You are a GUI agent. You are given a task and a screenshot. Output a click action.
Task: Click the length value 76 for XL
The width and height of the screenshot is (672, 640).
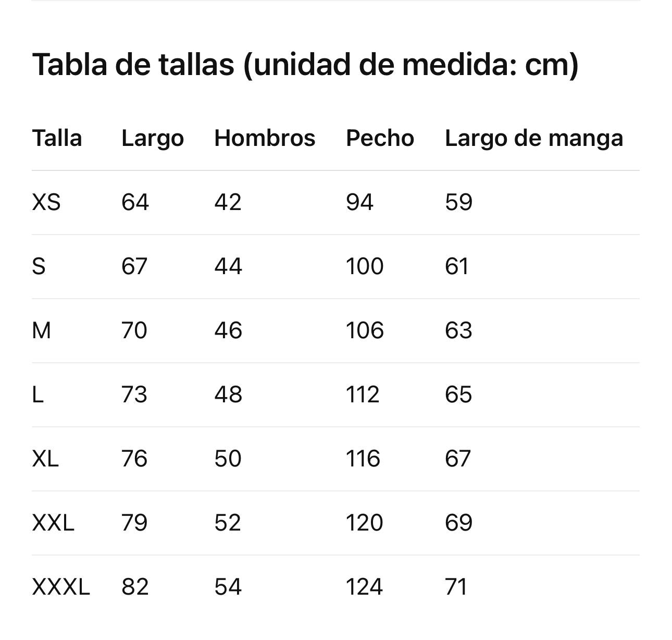134,459
